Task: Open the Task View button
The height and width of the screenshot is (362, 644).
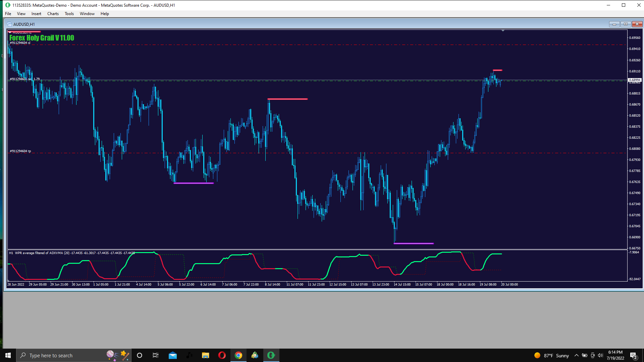Action: click(156, 355)
